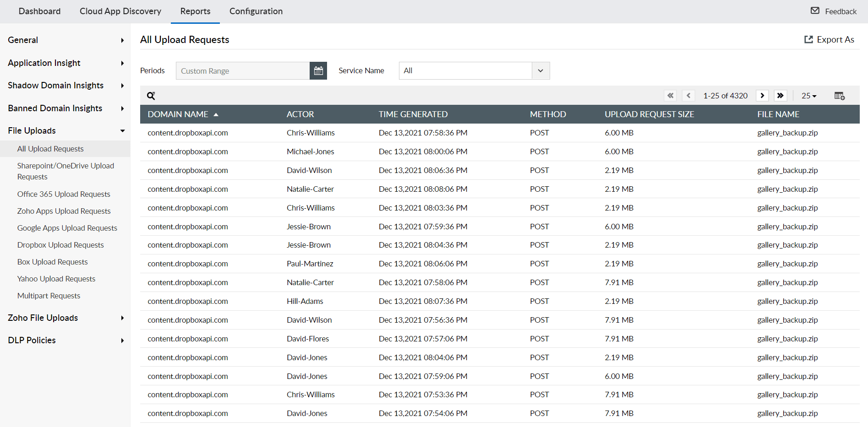Click the Custom Range period input field
This screenshot has width=868, height=427.
(x=243, y=70)
